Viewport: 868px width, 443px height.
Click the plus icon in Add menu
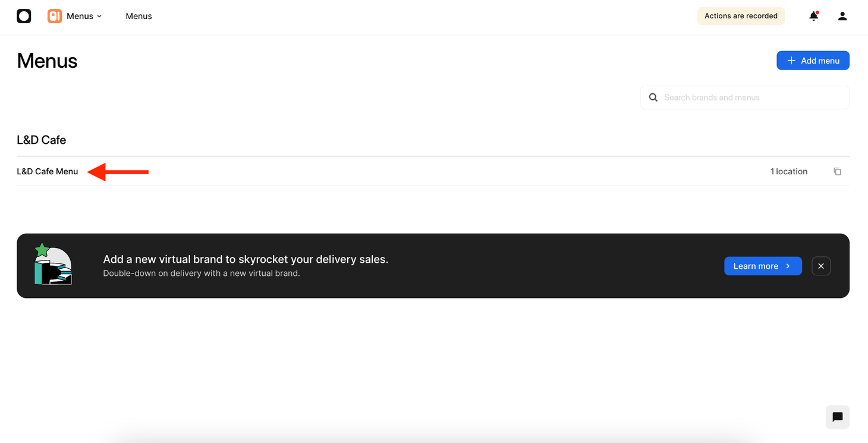tap(791, 61)
